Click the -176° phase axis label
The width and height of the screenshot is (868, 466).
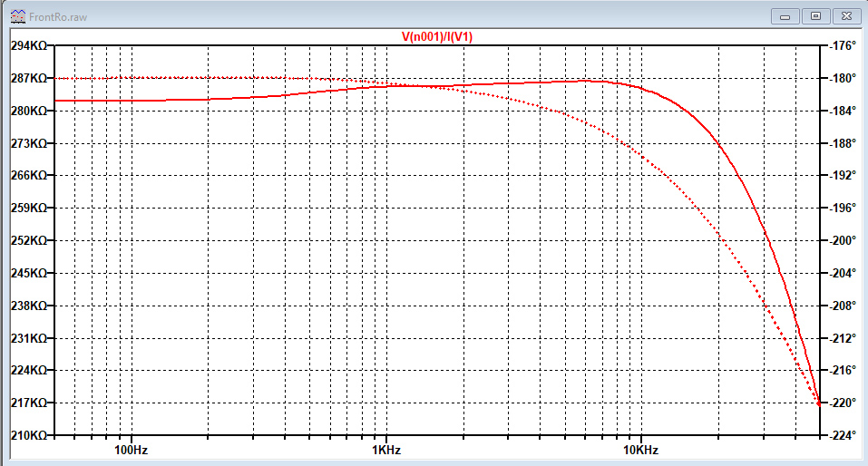843,46
